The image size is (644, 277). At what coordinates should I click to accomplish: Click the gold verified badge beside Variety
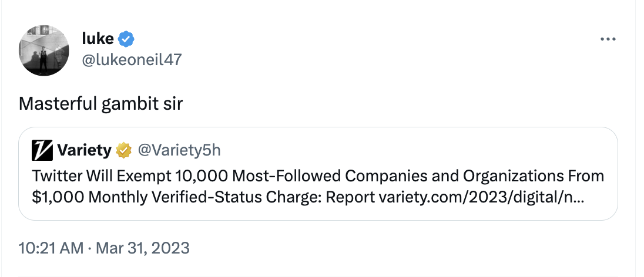tap(123, 151)
